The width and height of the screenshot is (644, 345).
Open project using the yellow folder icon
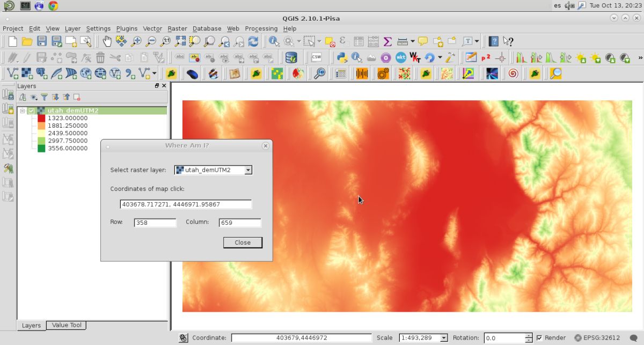[x=27, y=41]
